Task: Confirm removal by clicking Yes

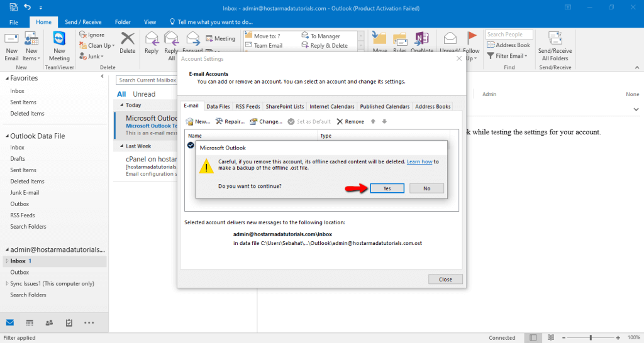Action: click(x=387, y=188)
